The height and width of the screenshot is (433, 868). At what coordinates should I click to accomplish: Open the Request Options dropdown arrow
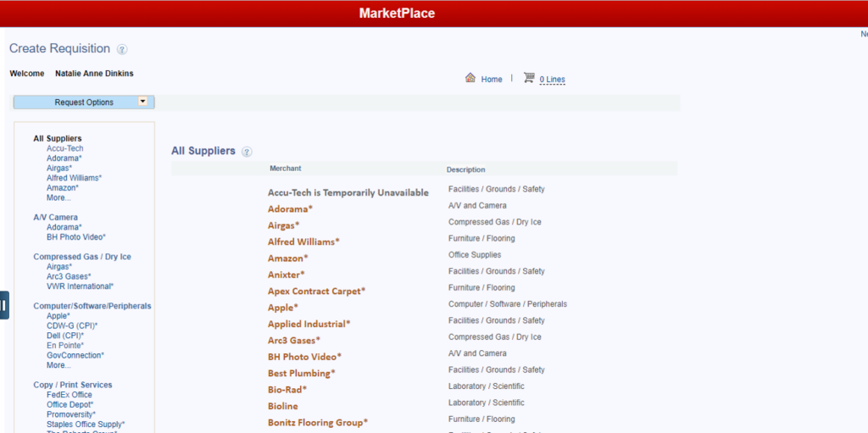(x=142, y=102)
